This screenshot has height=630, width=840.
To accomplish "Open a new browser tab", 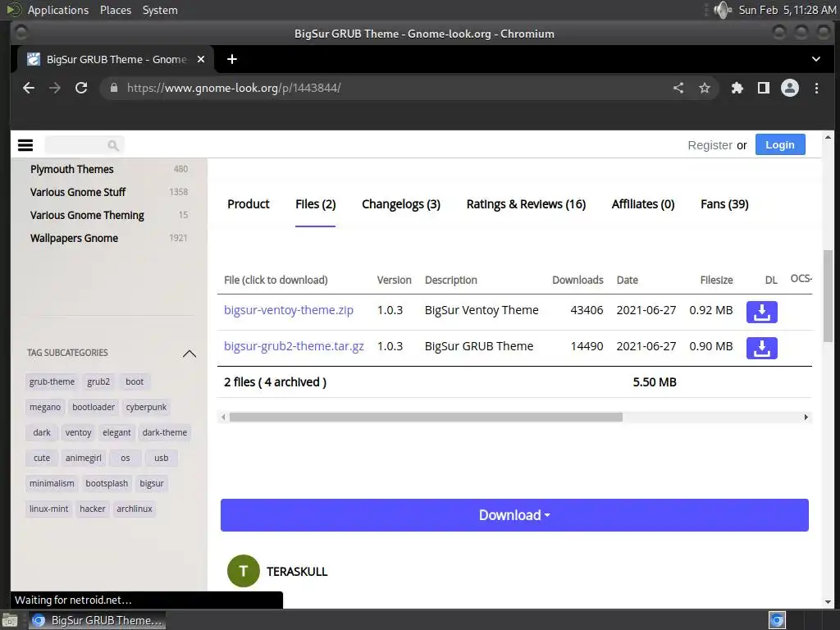I will coord(232,59).
